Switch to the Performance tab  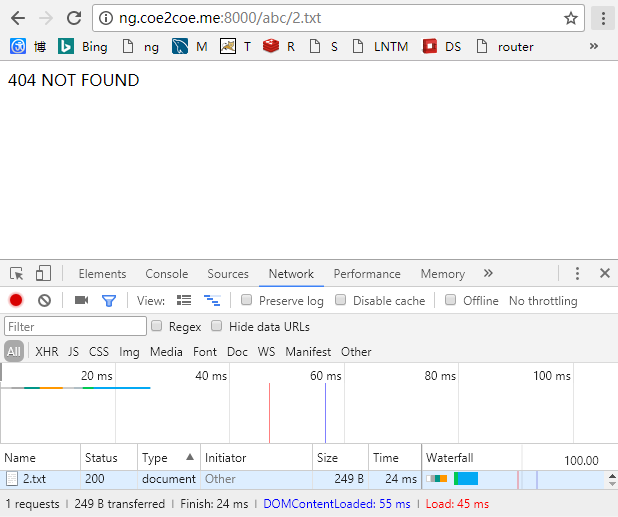coord(367,273)
